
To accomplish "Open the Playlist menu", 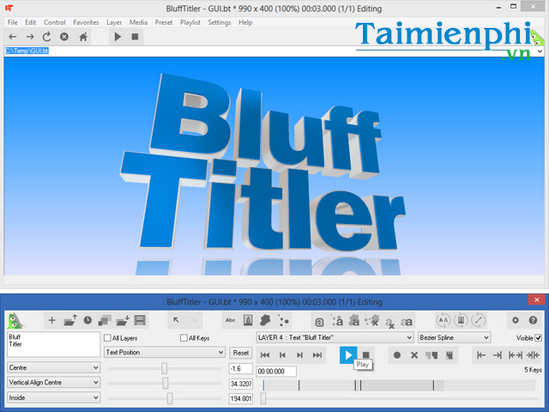I will [190, 22].
